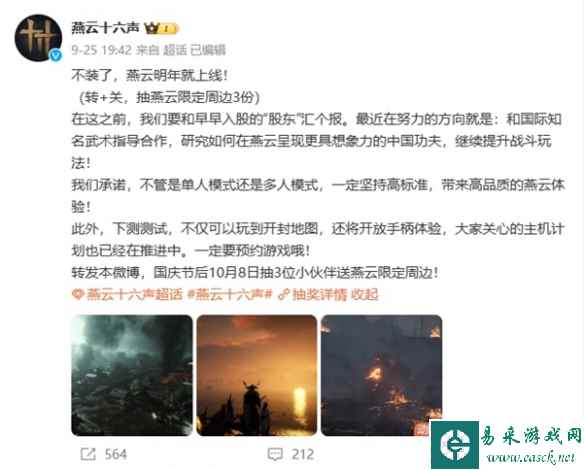Open the 燕云十六声 username link
This screenshot has height=470, width=584.
[105, 28]
